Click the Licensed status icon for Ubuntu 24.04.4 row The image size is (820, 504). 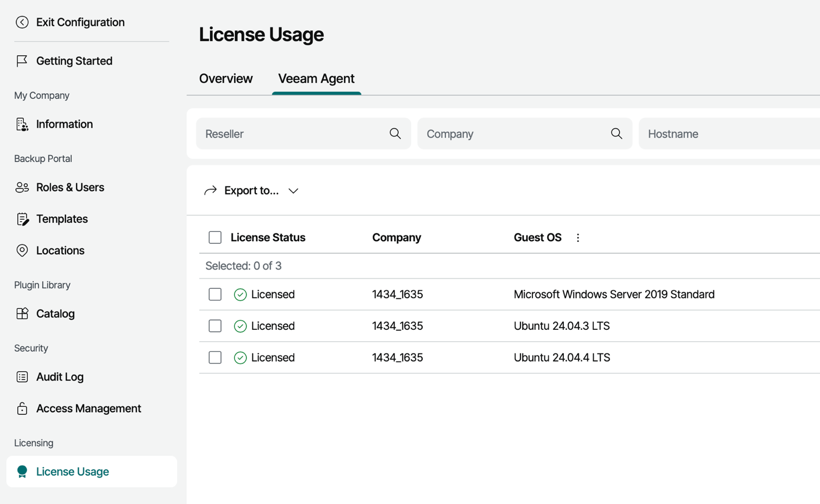[240, 358]
